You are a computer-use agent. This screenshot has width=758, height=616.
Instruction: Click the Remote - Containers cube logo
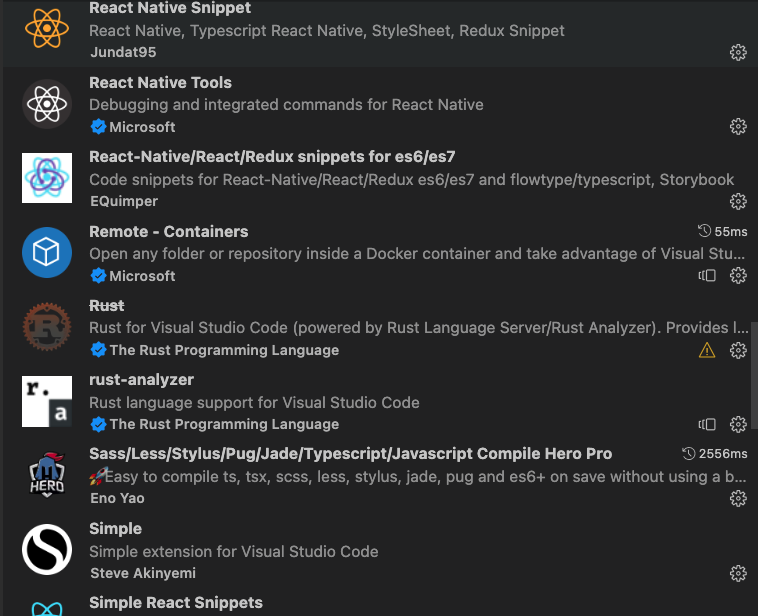47,252
